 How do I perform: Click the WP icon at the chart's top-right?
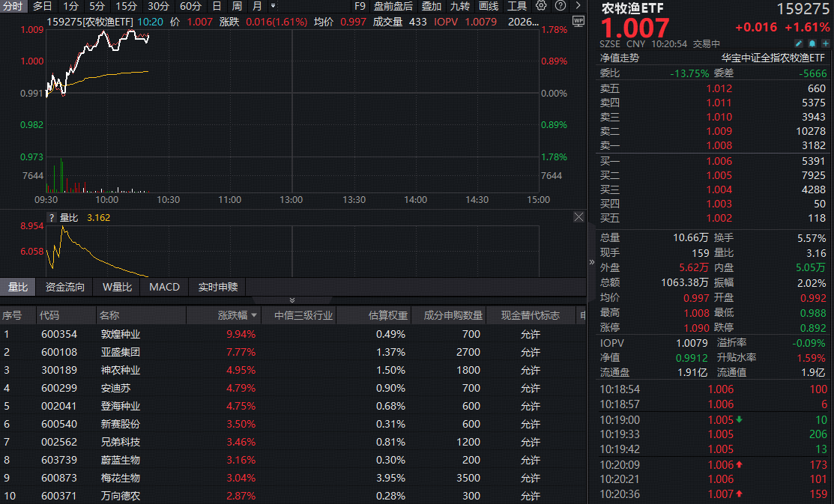(x=578, y=21)
